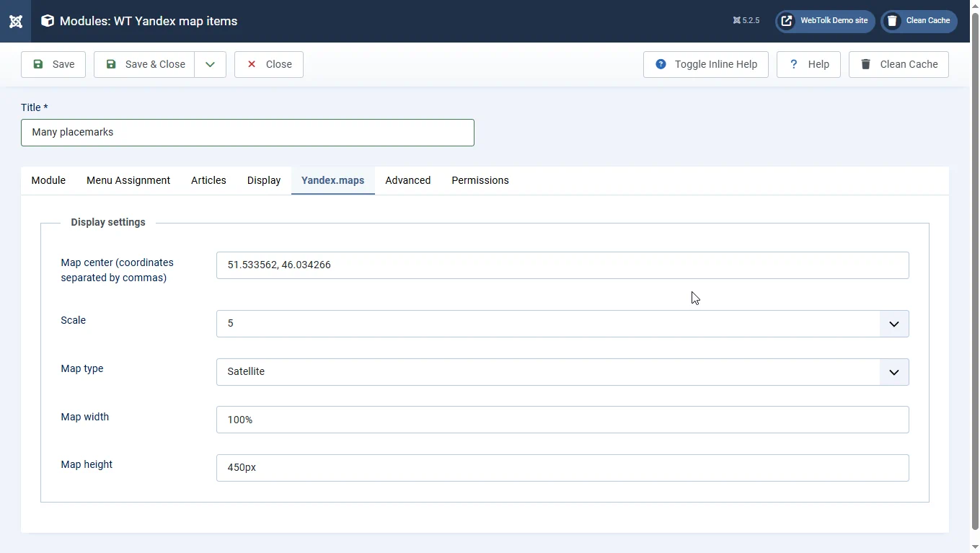Open the Permissions tab
Screen dimensions: 980x553
point(480,180)
